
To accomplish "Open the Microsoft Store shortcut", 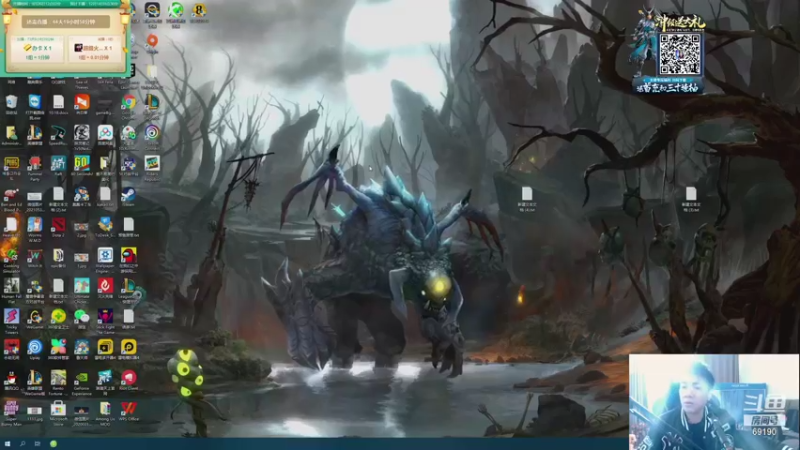I will 58,408.
